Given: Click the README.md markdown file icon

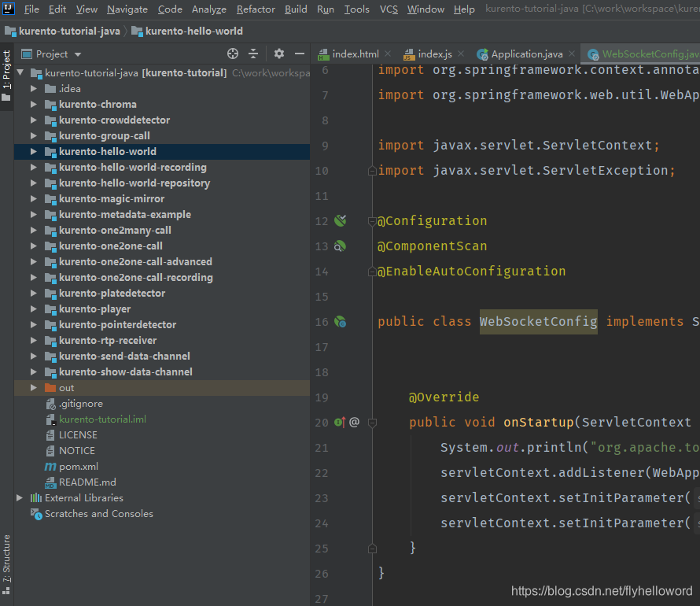Looking at the screenshot, I should tap(50, 482).
